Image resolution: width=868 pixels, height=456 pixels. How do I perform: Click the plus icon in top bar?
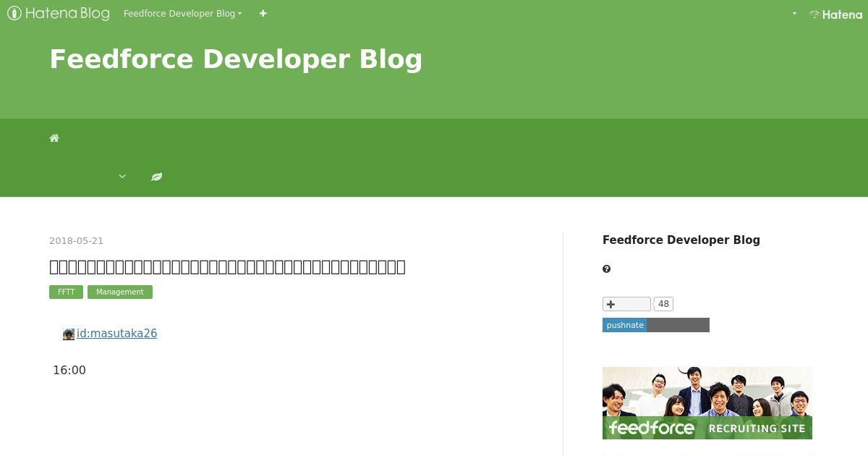pyautogui.click(x=263, y=13)
